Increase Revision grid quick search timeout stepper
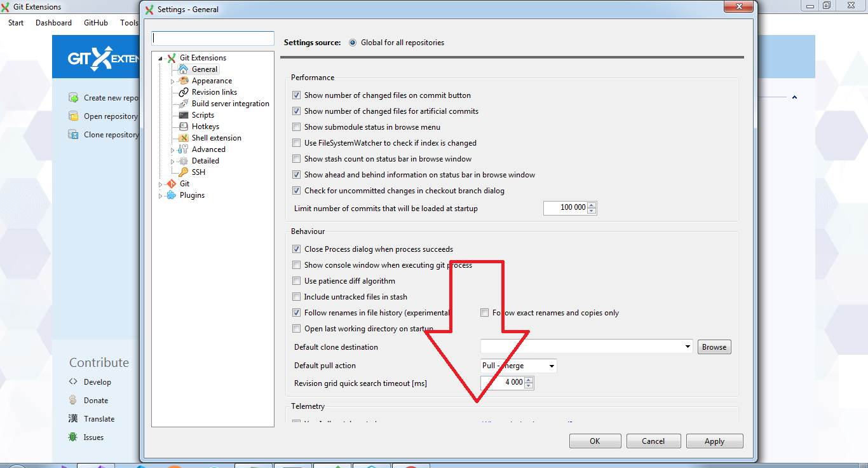Screen dimensions: 868x468 click(x=529, y=380)
